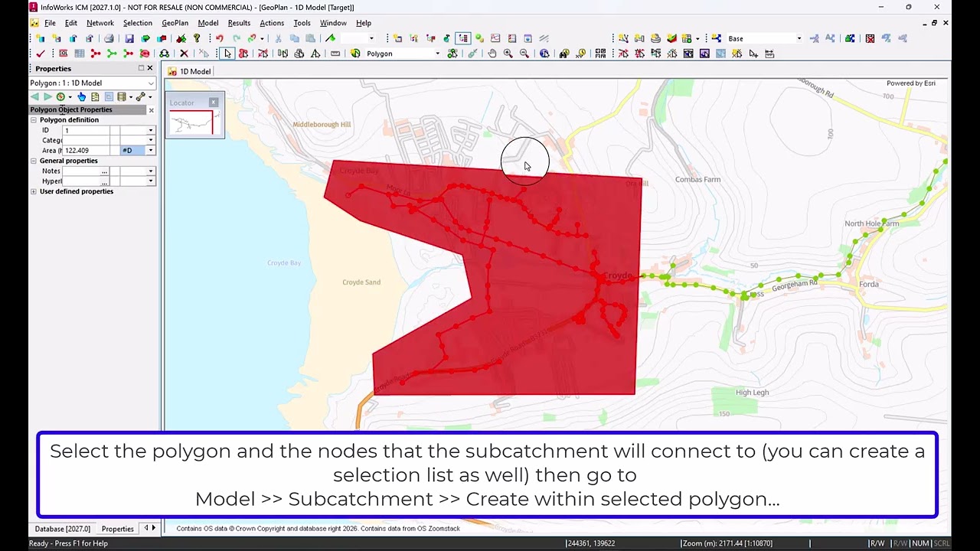Open the SQL query toolbar icon
The image size is (980, 551).
click(x=63, y=54)
